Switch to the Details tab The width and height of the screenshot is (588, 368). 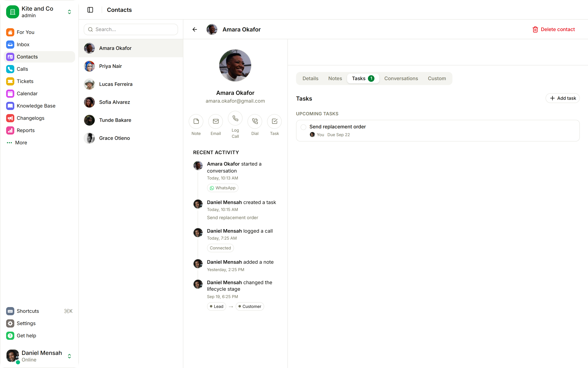pyautogui.click(x=310, y=79)
